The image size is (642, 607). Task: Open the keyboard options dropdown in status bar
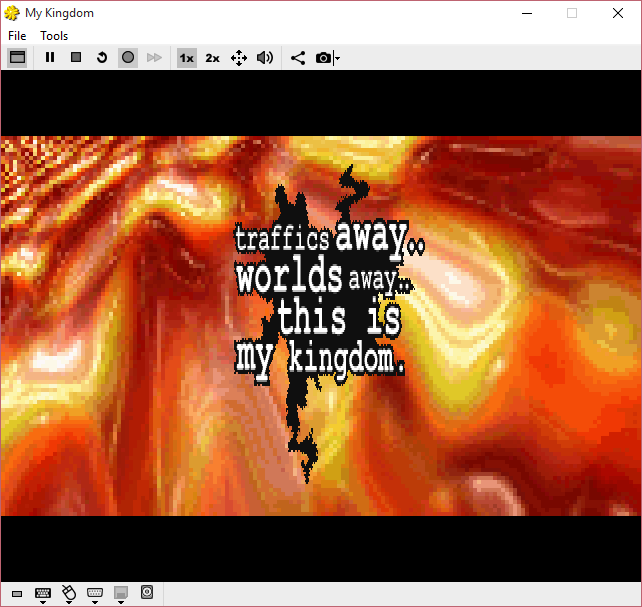point(43,594)
